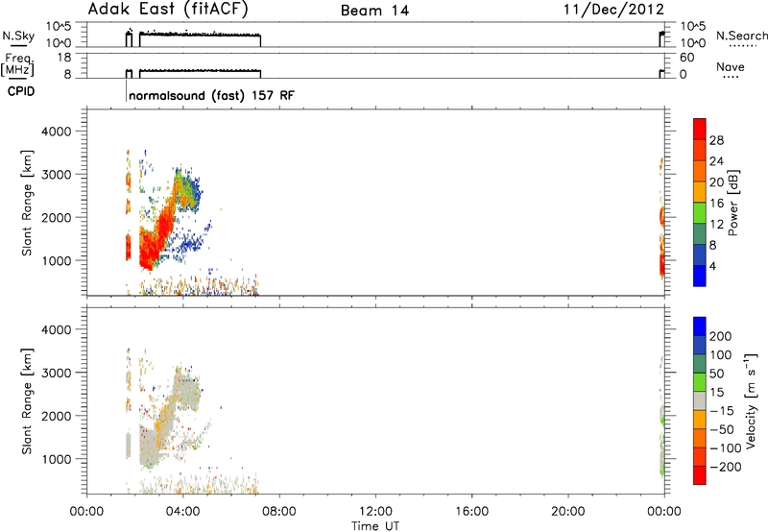
Task: Click the 'Time UT' axis title
Action: click(375, 525)
